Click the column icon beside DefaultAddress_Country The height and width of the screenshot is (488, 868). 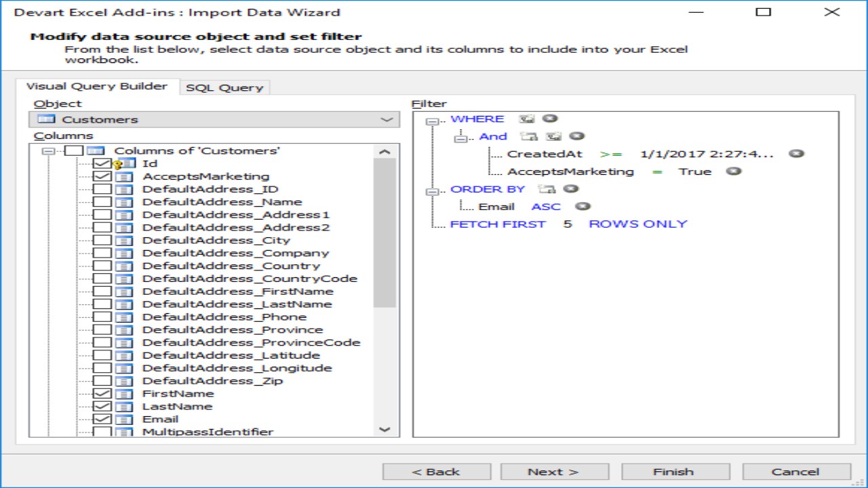pos(124,266)
